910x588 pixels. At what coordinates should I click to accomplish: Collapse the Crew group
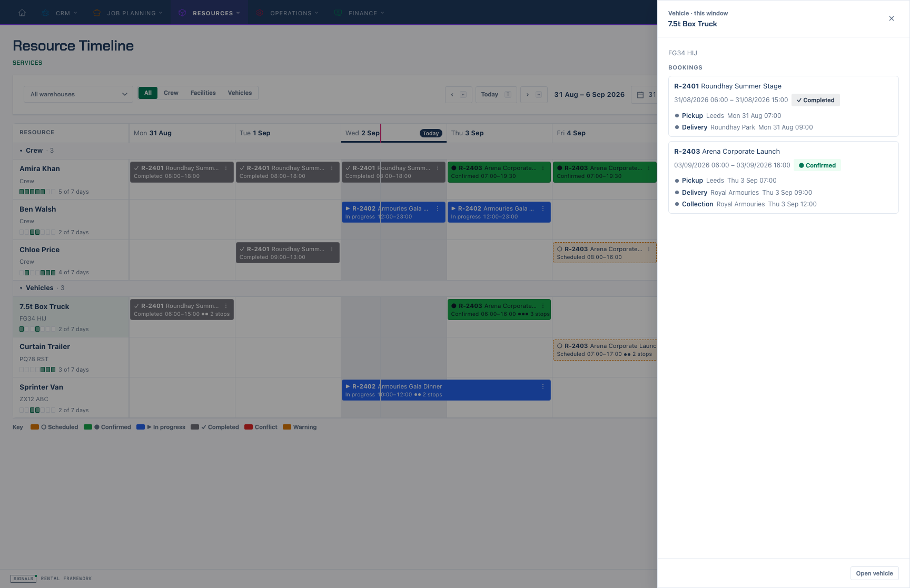(x=21, y=151)
